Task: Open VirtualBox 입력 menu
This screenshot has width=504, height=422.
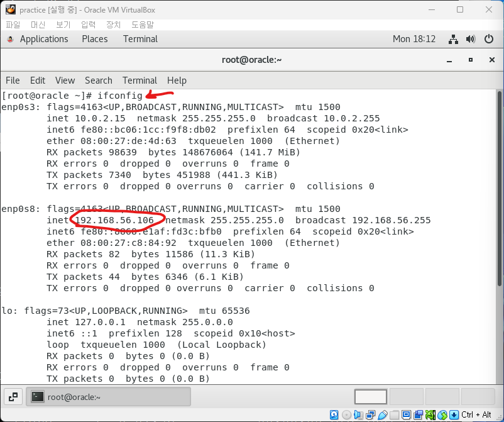Action: coord(89,25)
